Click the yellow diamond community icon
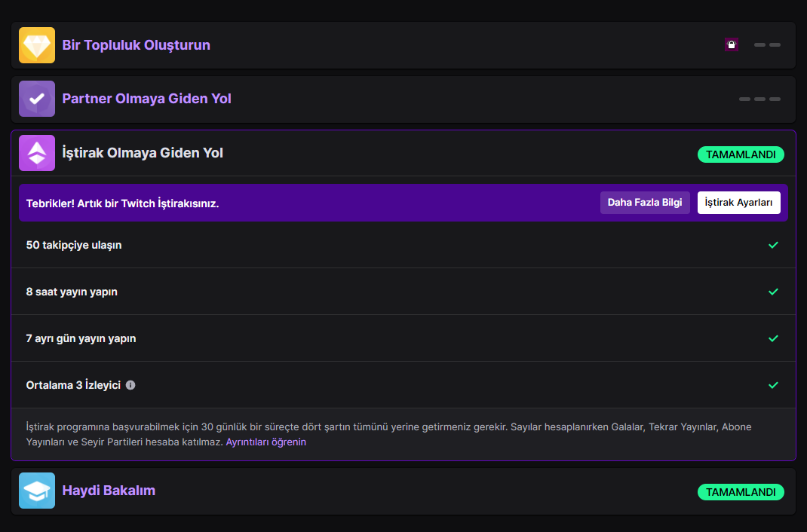The image size is (807, 532). coord(37,45)
